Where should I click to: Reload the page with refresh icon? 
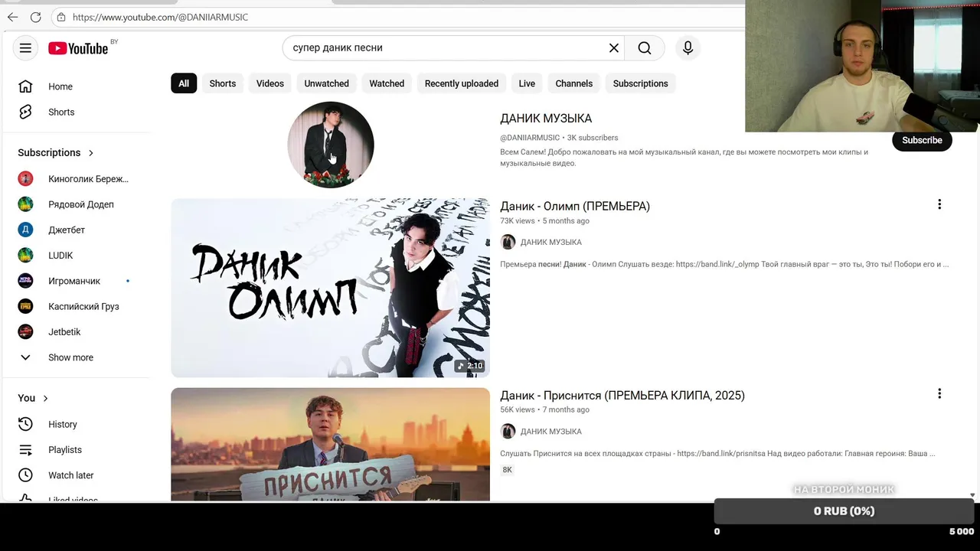(x=36, y=17)
